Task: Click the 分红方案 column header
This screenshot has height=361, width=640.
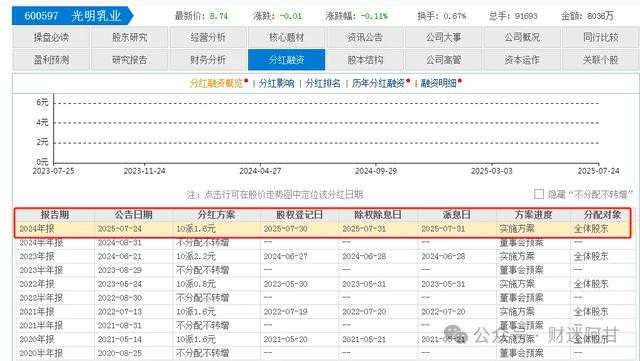Action: click(216, 215)
